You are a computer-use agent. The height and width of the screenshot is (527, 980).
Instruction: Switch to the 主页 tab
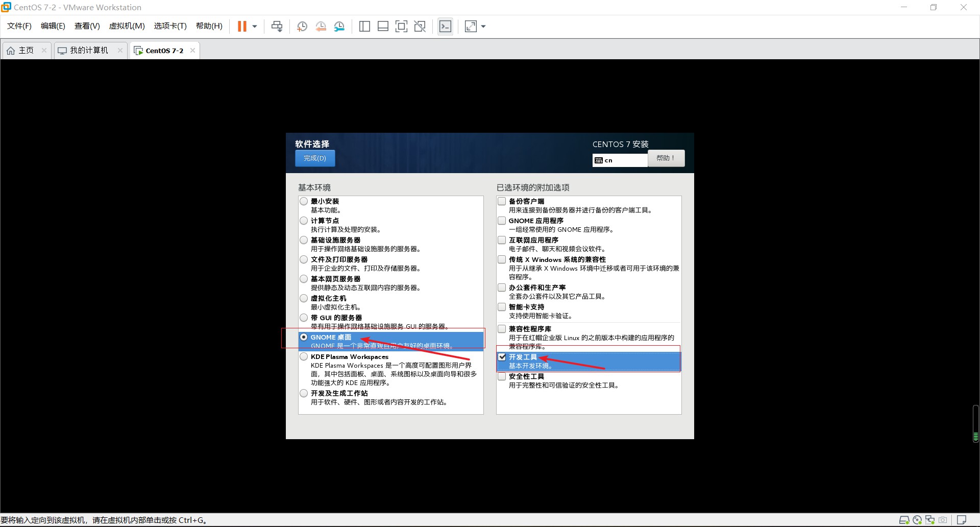tap(26, 50)
